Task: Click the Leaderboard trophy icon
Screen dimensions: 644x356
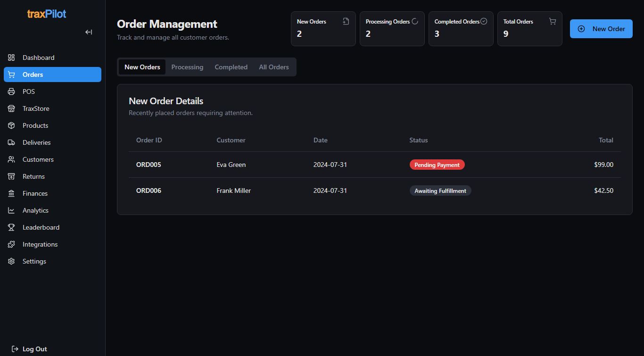Action: (11, 227)
